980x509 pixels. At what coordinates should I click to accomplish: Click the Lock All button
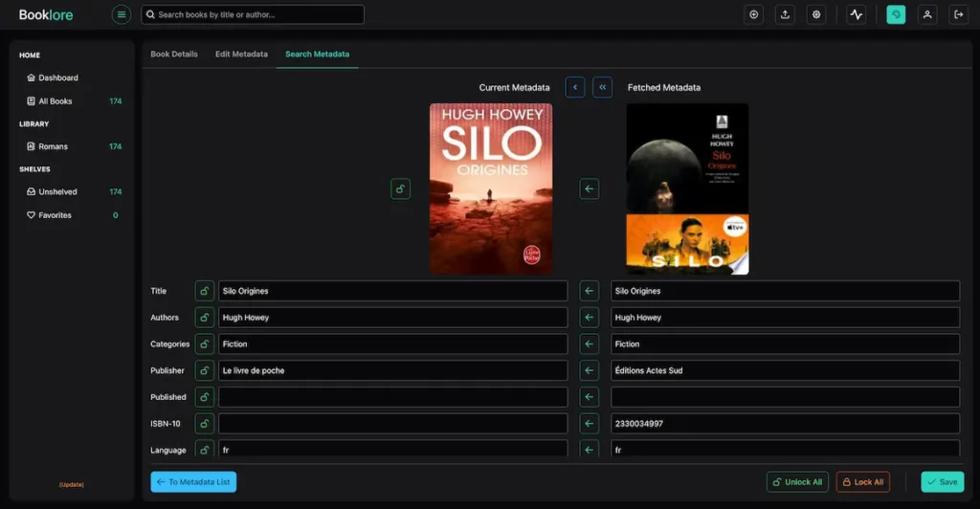tap(863, 482)
